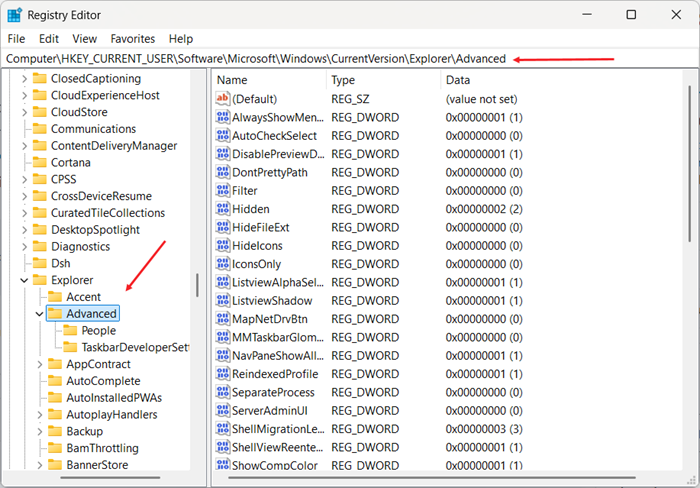This screenshot has height=488, width=700.
Task: Click the AutoCheckSelect DWORD icon
Action: (222, 135)
